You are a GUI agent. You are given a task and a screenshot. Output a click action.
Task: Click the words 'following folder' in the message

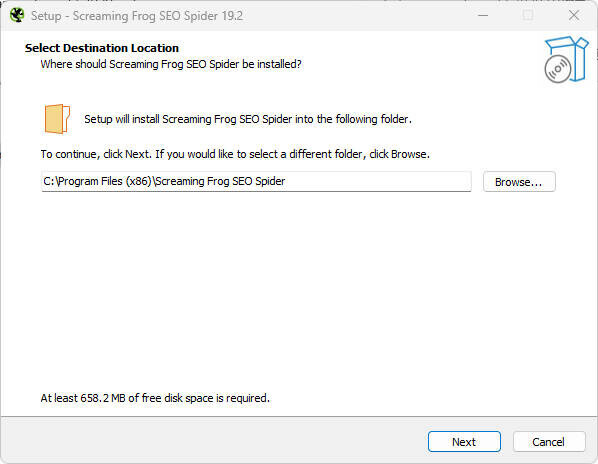pos(373,119)
